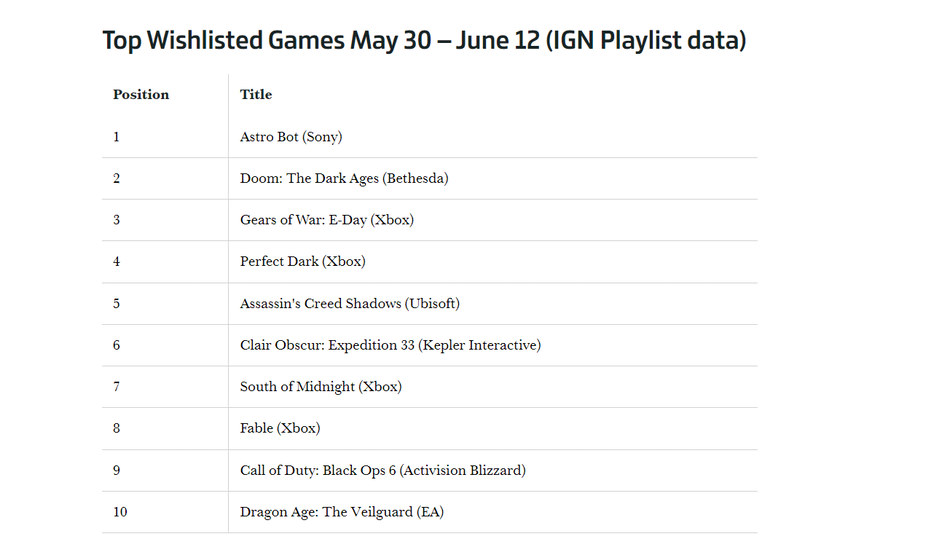Click Doom: The Dark Ages row title

pos(344,178)
